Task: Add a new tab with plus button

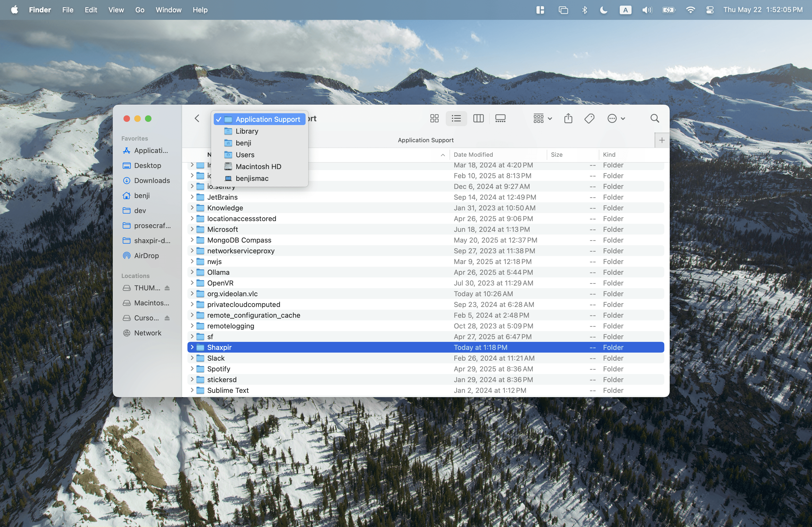Action: click(662, 140)
